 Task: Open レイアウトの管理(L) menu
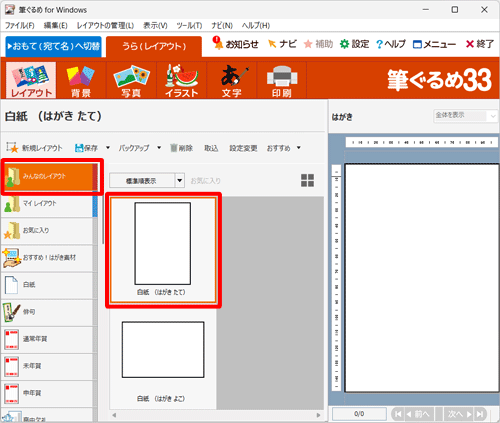click(105, 26)
